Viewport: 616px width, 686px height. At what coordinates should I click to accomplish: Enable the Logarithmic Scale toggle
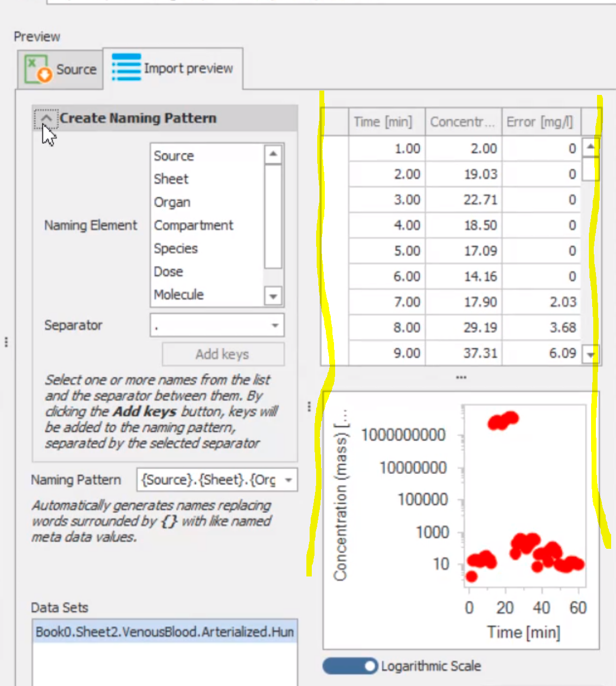click(350, 666)
